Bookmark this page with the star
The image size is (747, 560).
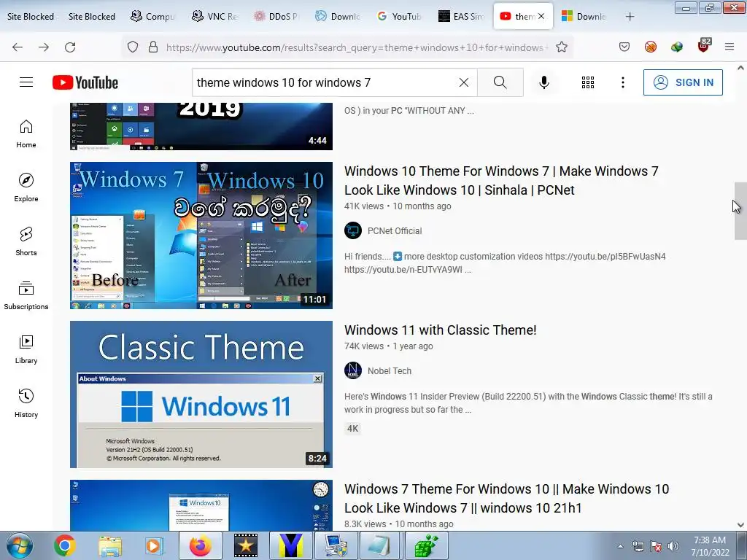tap(562, 47)
